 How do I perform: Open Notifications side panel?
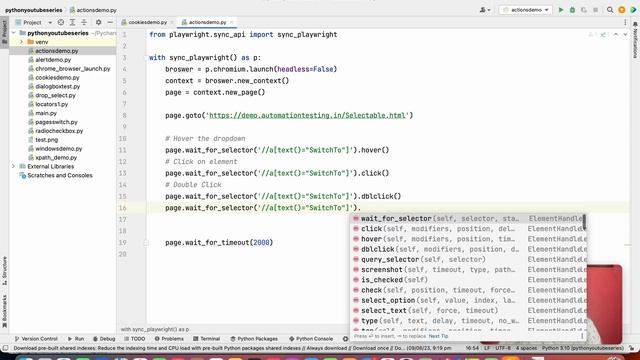point(635,40)
